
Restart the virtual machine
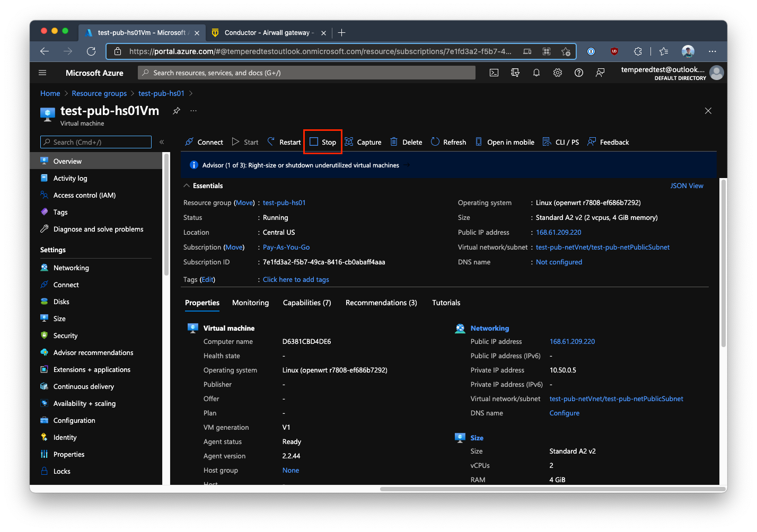284,142
